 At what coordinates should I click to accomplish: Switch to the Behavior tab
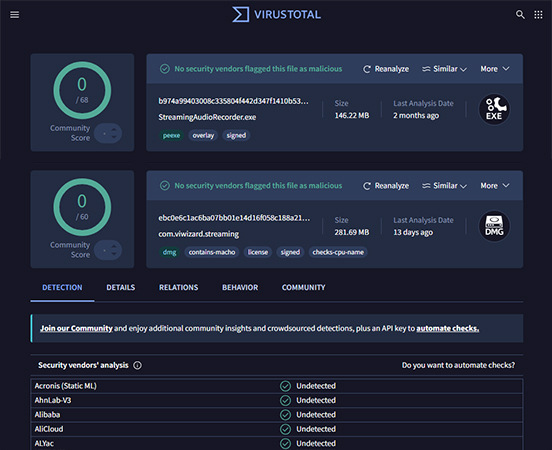coord(240,287)
